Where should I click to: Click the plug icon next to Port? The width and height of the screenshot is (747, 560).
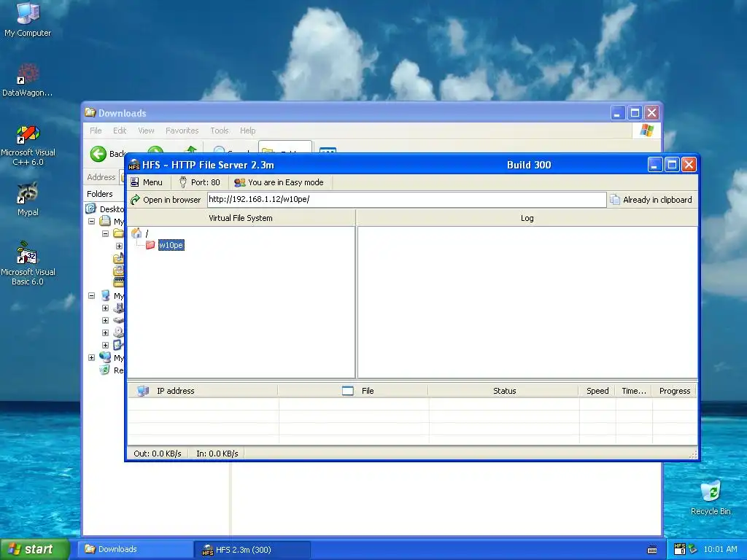point(183,182)
